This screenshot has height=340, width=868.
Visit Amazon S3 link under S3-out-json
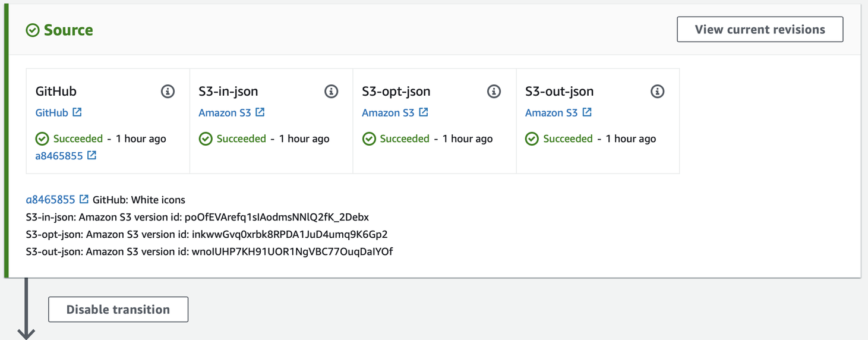[551, 113]
